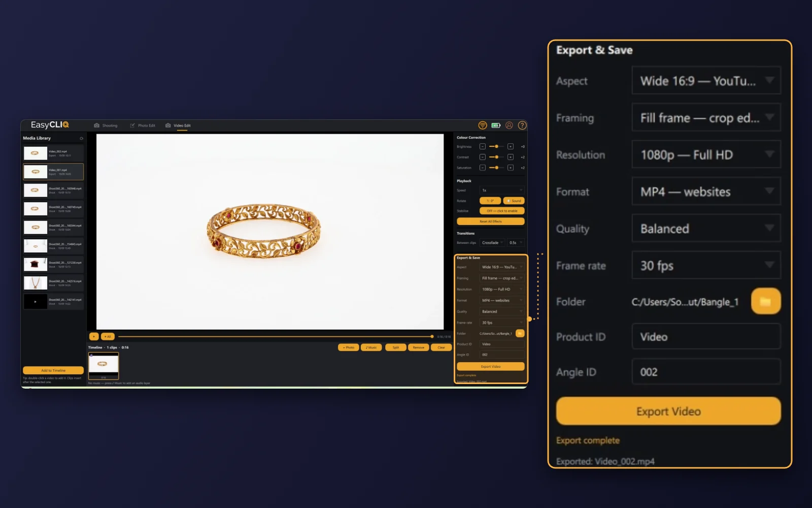Click the Brightness slider track

coord(496,146)
